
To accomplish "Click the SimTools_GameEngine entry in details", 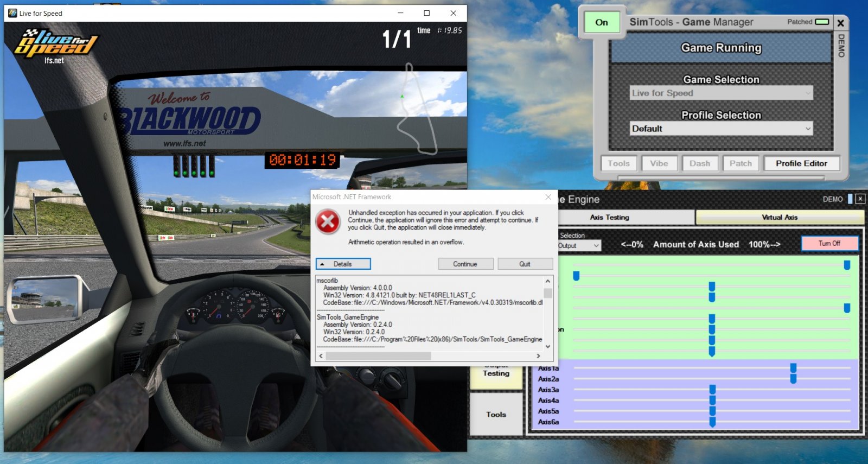I will (x=348, y=317).
